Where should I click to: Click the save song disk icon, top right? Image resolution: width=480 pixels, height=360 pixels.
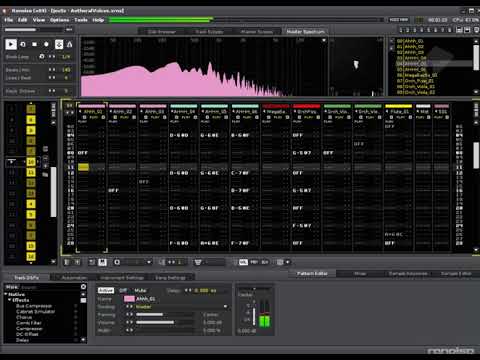(x=467, y=30)
